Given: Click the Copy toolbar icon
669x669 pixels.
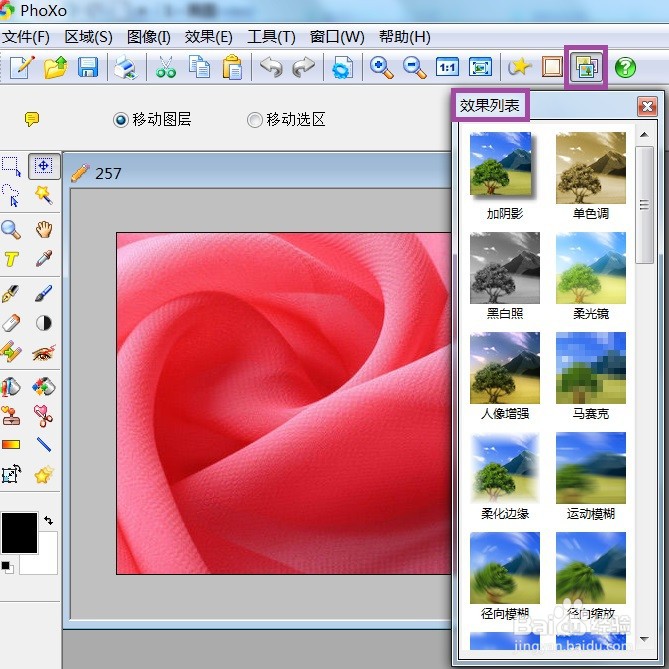Looking at the screenshot, I should tap(199, 67).
